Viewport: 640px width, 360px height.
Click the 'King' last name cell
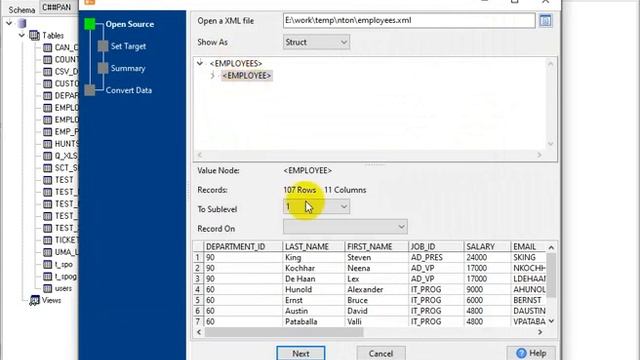[313, 258]
